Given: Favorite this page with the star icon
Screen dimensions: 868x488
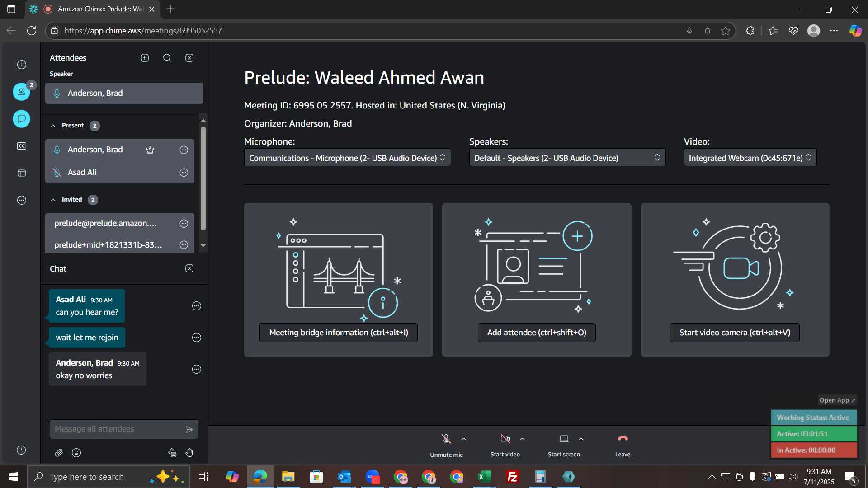Looking at the screenshot, I should 726,31.
